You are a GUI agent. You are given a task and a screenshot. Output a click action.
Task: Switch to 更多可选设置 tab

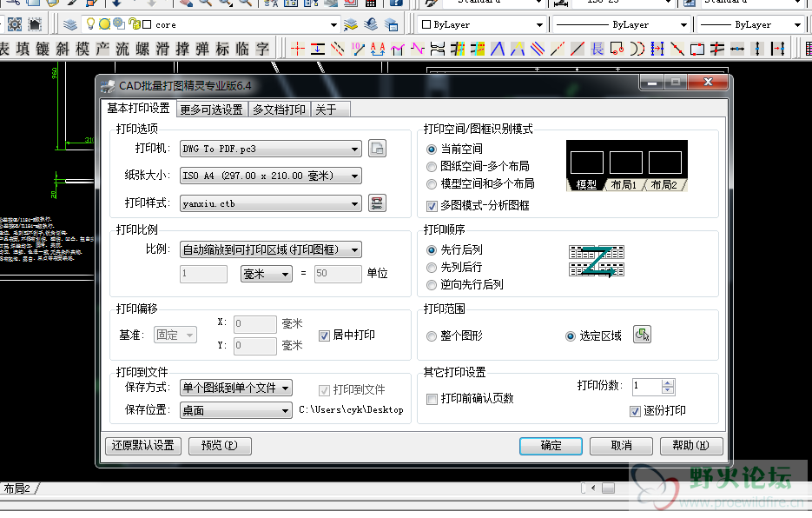211,110
